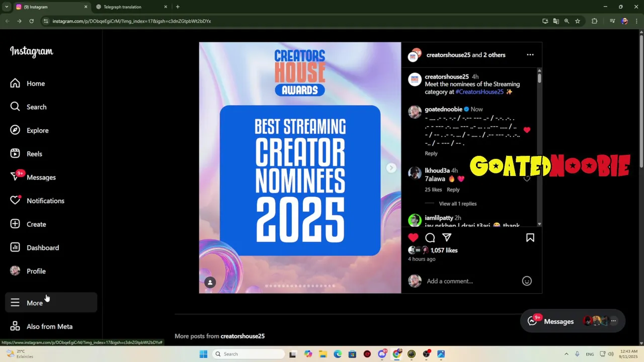Image resolution: width=644 pixels, height=362 pixels.
Task: Open a new browser tab
Action: [x=178, y=7]
